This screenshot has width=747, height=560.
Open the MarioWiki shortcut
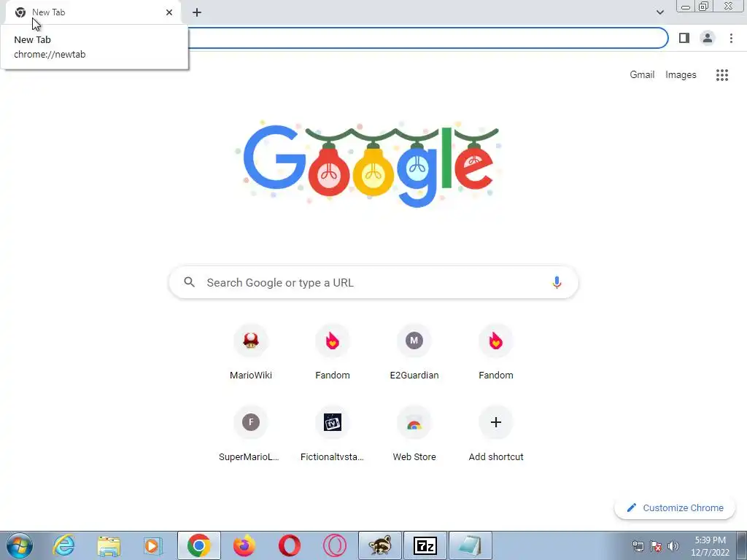coord(251,351)
